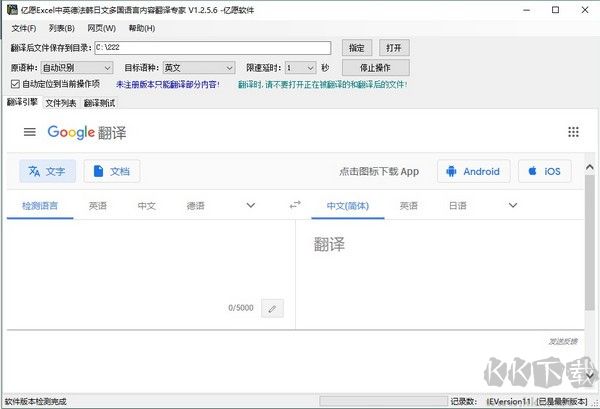
Task: Expand more target languages chevron
Action: 513,205
